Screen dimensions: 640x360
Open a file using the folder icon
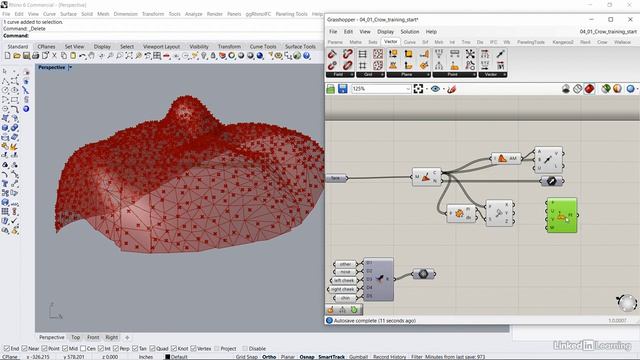(17, 56)
